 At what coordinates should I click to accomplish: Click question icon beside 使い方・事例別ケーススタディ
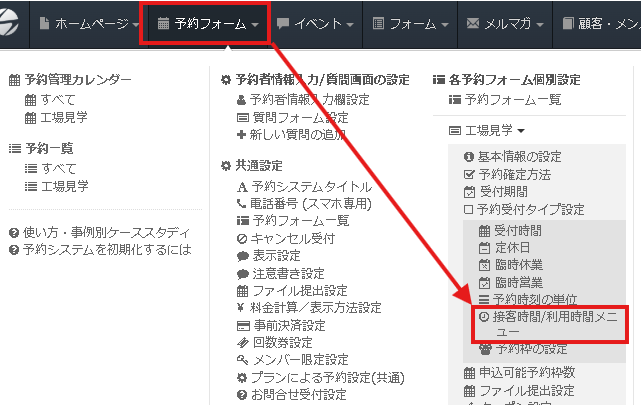click(x=14, y=233)
